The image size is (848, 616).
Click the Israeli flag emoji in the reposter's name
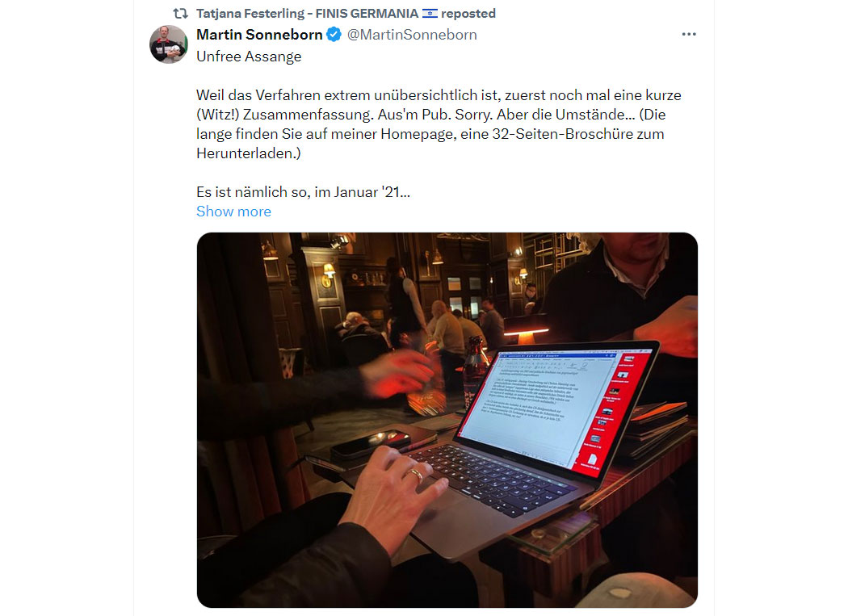point(430,14)
